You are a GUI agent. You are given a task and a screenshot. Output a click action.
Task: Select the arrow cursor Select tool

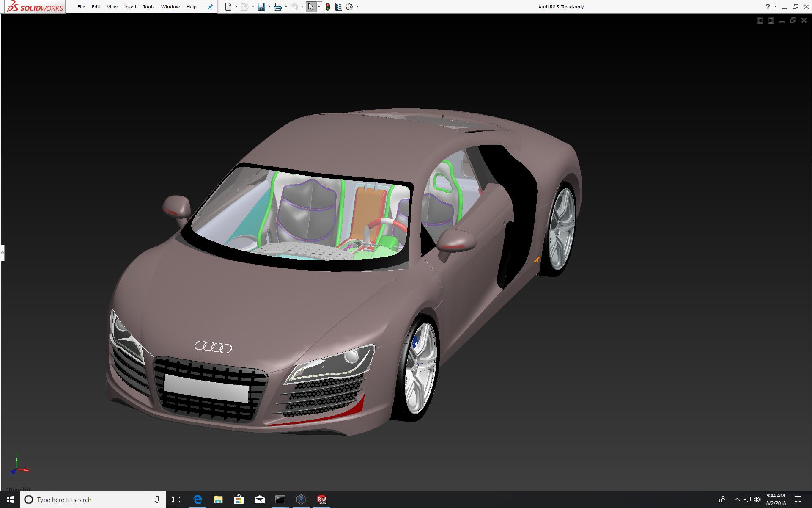coord(311,7)
